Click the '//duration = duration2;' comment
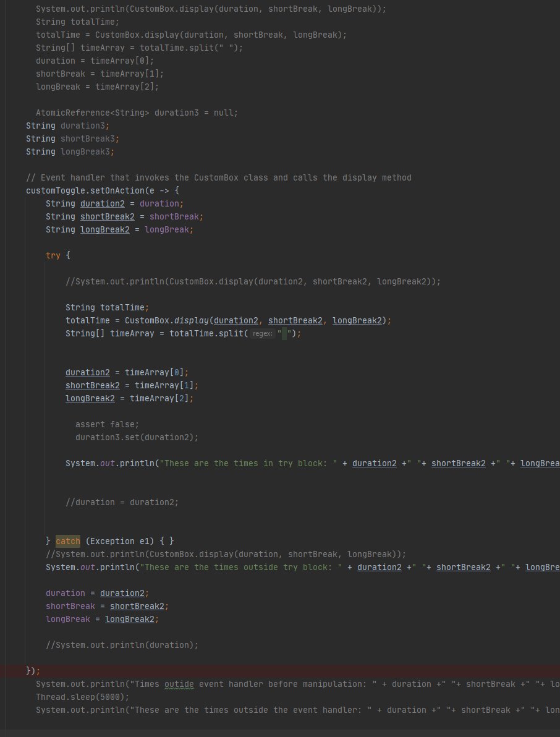560x737 pixels. [122, 503]
